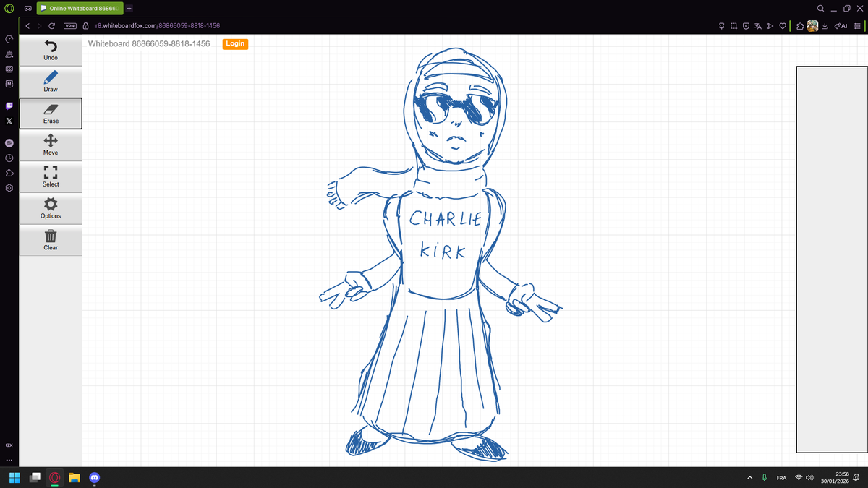
Task: Go back with browser back arrow
Action: [27, 26]
